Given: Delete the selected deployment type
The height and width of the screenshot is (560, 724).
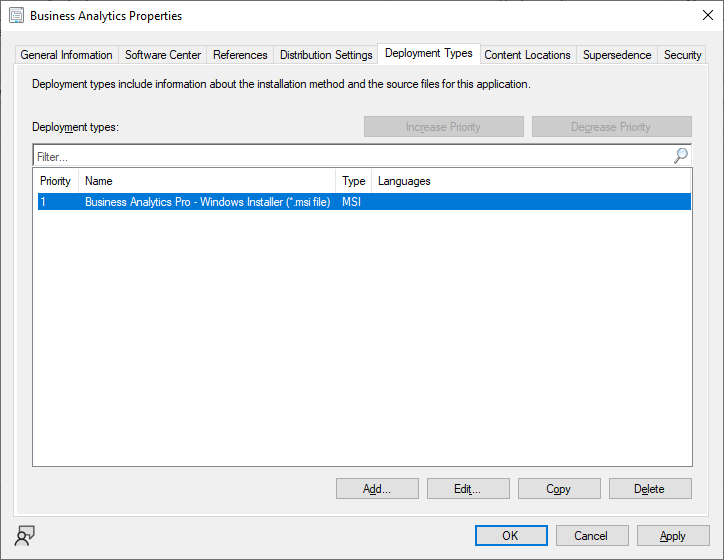Looking at the screenshot, I should (650, 488).
